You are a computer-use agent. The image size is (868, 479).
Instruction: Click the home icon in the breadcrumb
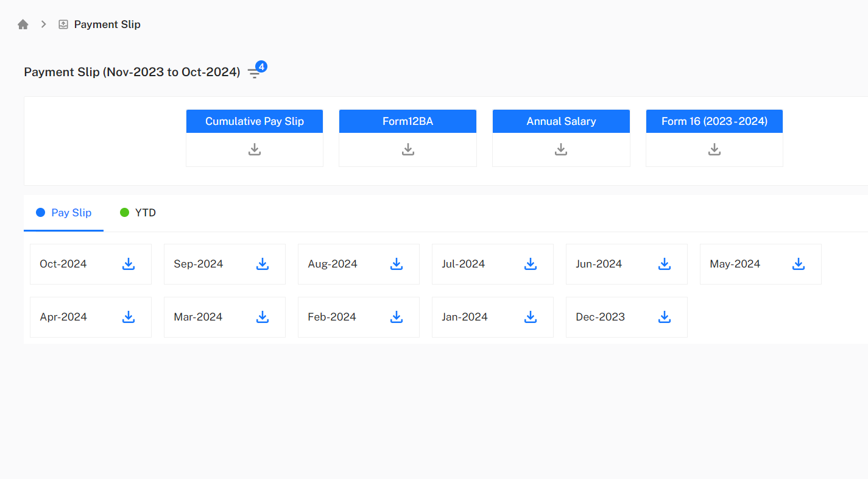[x=23, y=24]
